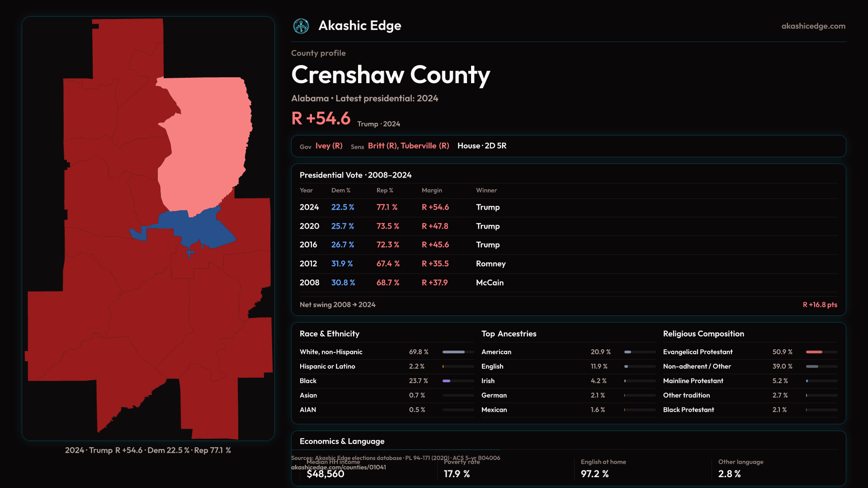Image resolution: width=868 pixels, height=488 pixels.
Task: Click the Evangelical Protestant red bar
Action: [814, 352]
